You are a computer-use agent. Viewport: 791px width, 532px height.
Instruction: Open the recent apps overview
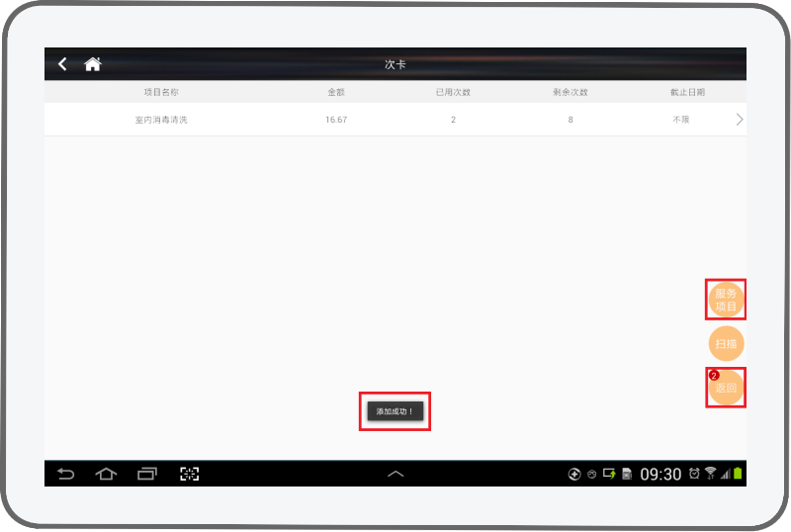pos(147,474)
